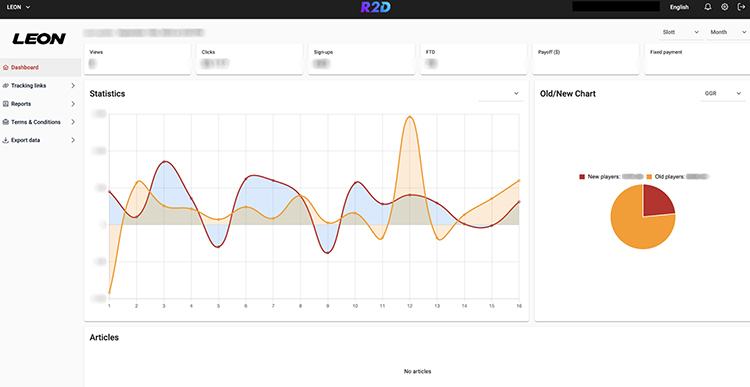Screen dimensions: 750x387
Task: Open the Month period dropdown
Action: coord(728,32)
